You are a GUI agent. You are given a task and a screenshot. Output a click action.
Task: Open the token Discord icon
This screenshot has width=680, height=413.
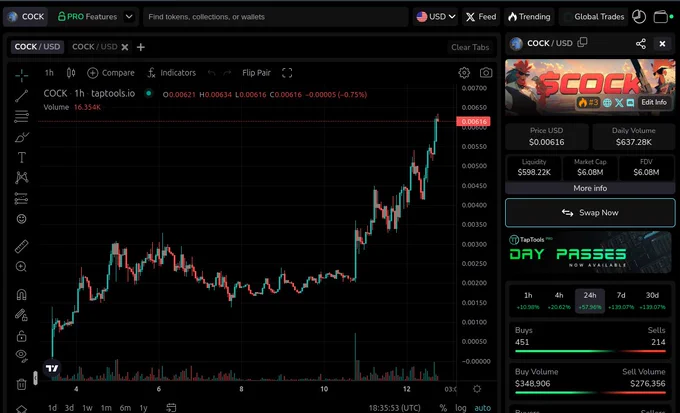click(x=631, y=103)
